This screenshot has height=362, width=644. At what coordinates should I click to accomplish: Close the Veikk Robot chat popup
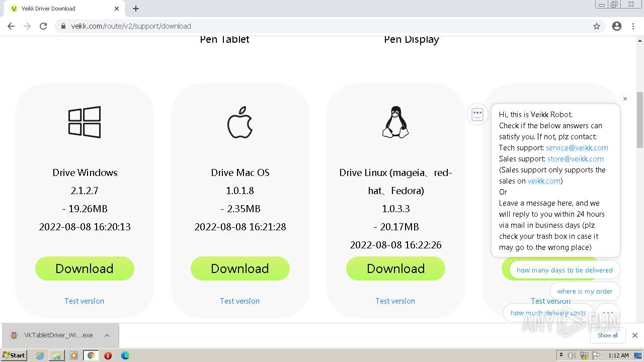tap(625, 99)
